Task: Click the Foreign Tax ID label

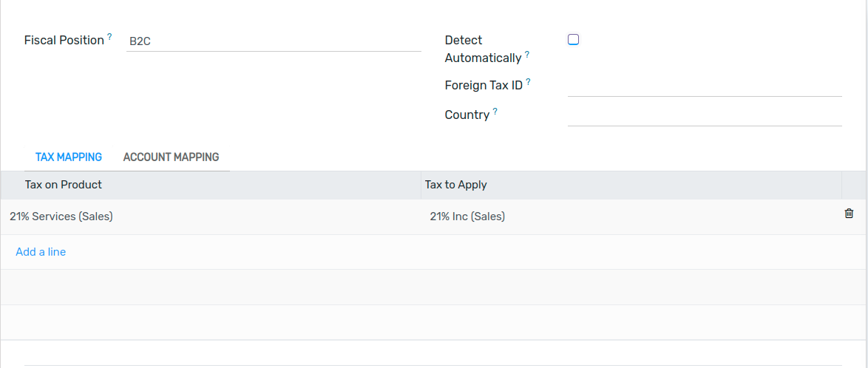Action: 484,86
